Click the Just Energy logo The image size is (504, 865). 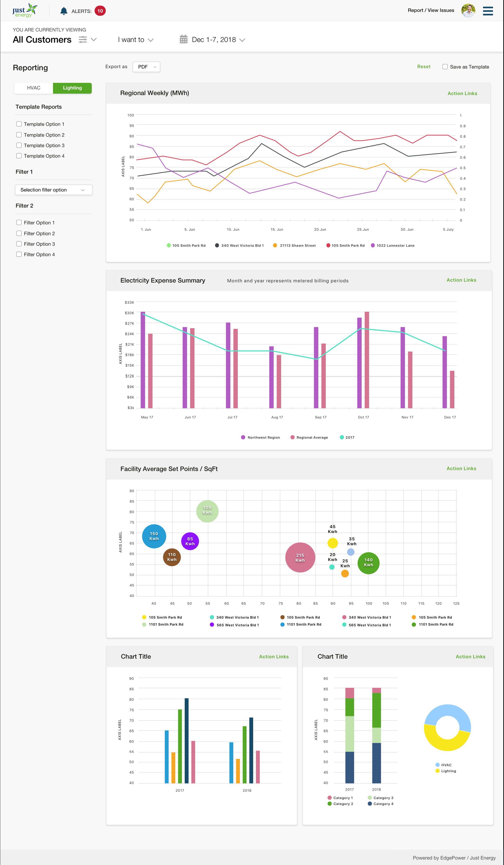point(25,10)
